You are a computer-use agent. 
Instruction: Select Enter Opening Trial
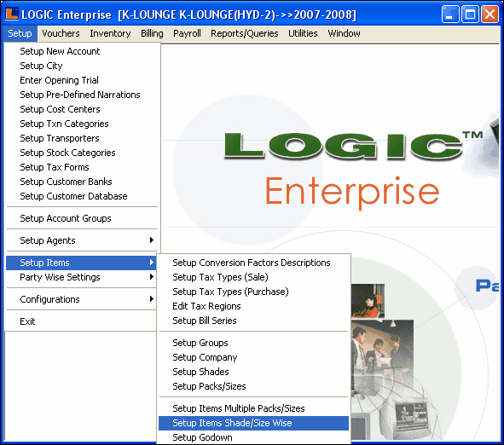coord(82,80)
